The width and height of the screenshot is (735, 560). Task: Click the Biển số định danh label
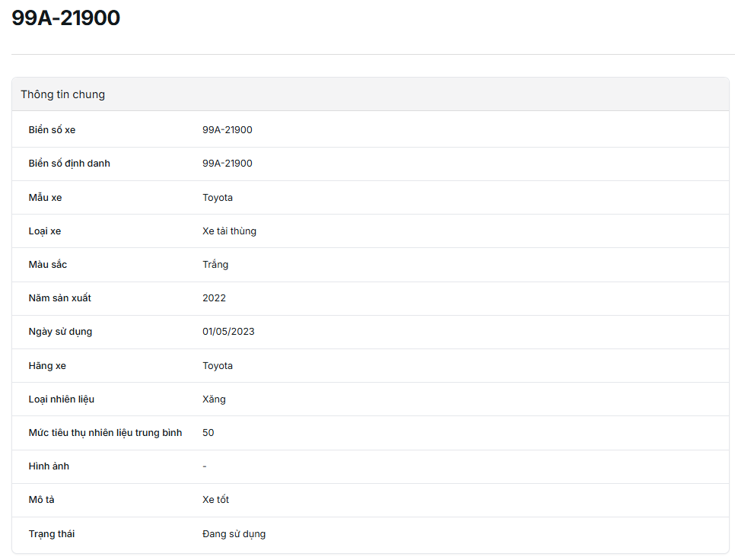coord(69,164)
